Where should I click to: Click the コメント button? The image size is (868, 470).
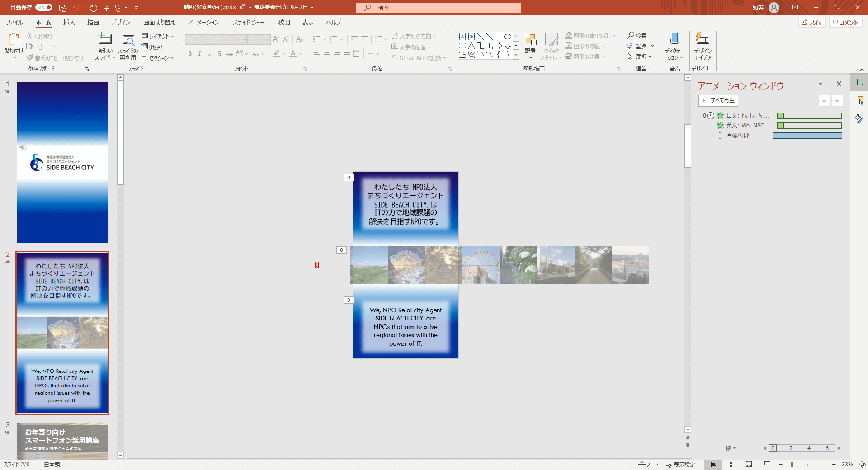pos(845,23)
